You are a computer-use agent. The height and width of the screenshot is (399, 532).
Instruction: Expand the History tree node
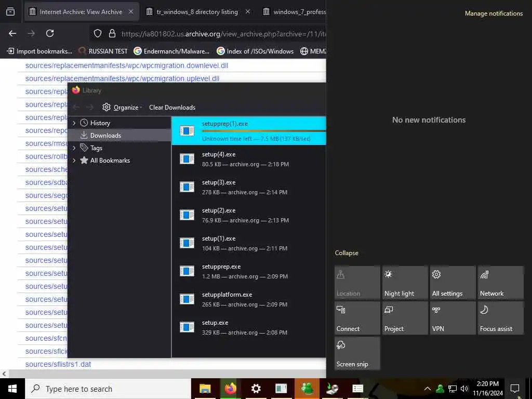tap(74, 123)
